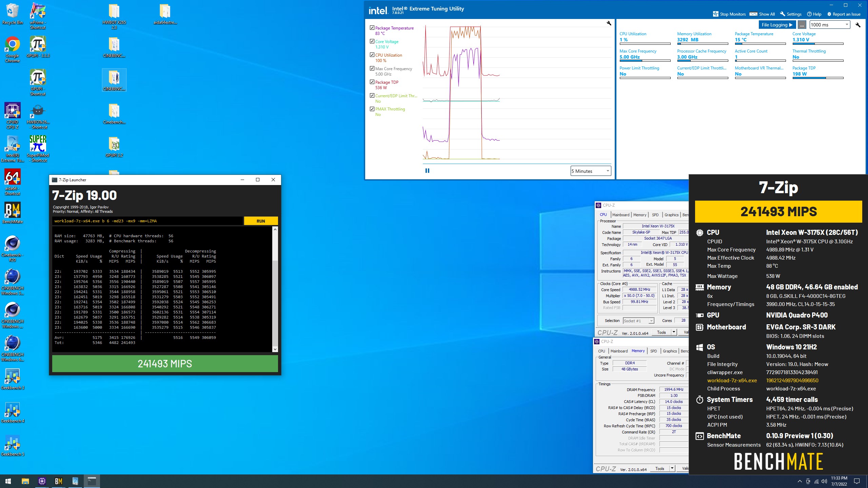The height and width of the screenshot is (488, 868).
Task: Open the notification center icon
Action: (857, 481)
